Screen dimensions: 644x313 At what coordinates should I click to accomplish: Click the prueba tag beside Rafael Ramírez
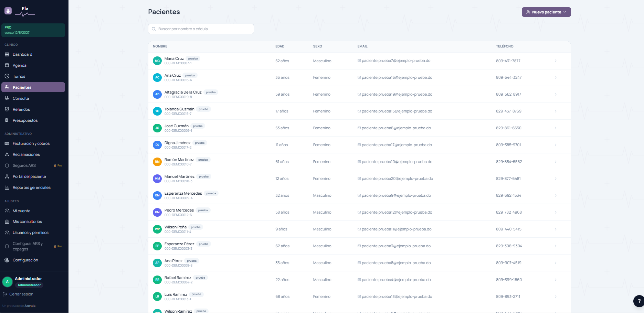(200, 278)
